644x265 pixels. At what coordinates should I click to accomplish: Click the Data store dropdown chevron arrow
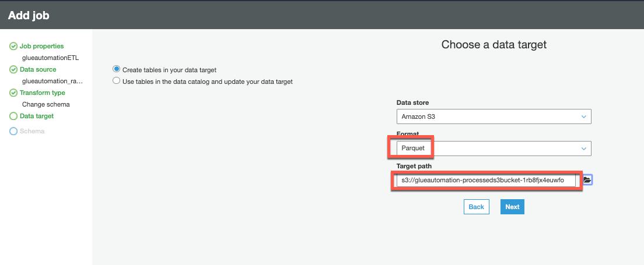click(583, 117)
